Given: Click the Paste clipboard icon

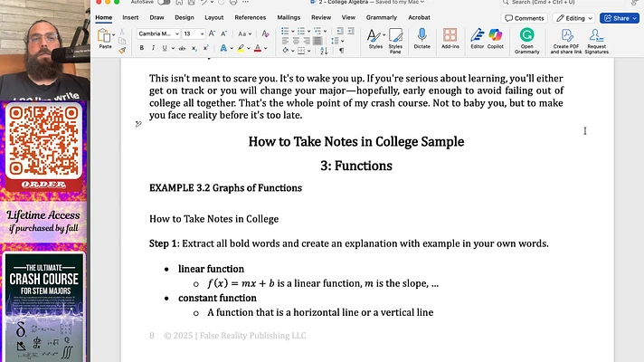Looking at the screenshot, I should (105, 36).
